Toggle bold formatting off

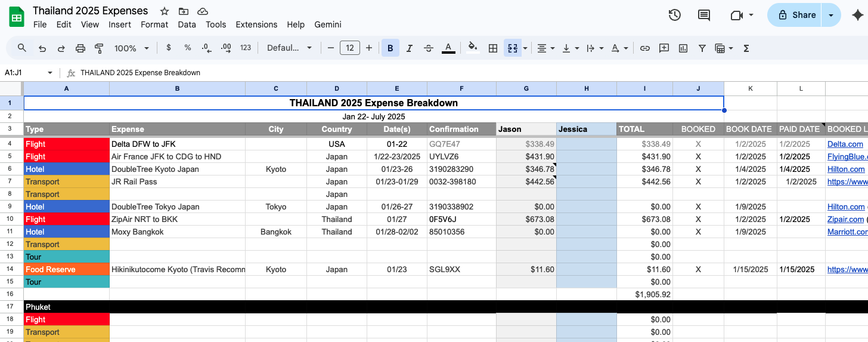coord(390,48)
